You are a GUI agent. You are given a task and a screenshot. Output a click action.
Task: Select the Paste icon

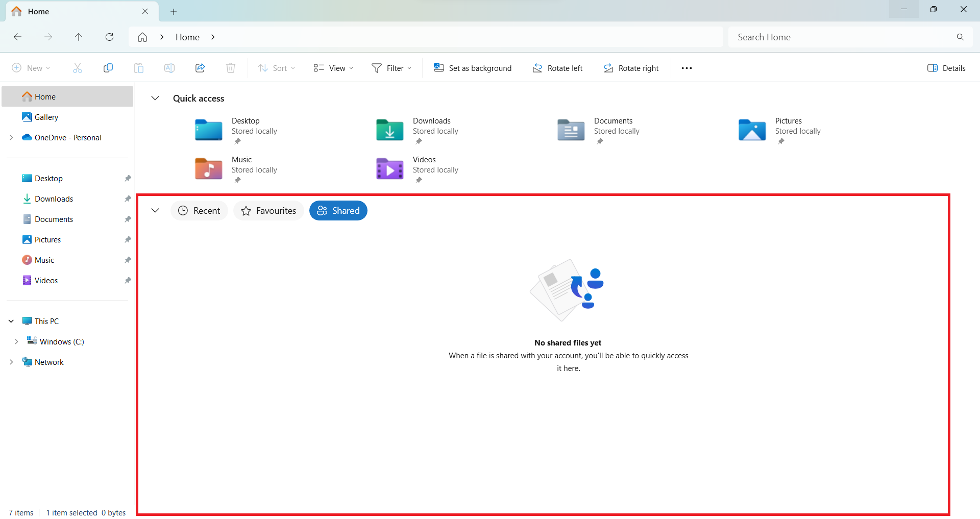(x=138, y=67)
